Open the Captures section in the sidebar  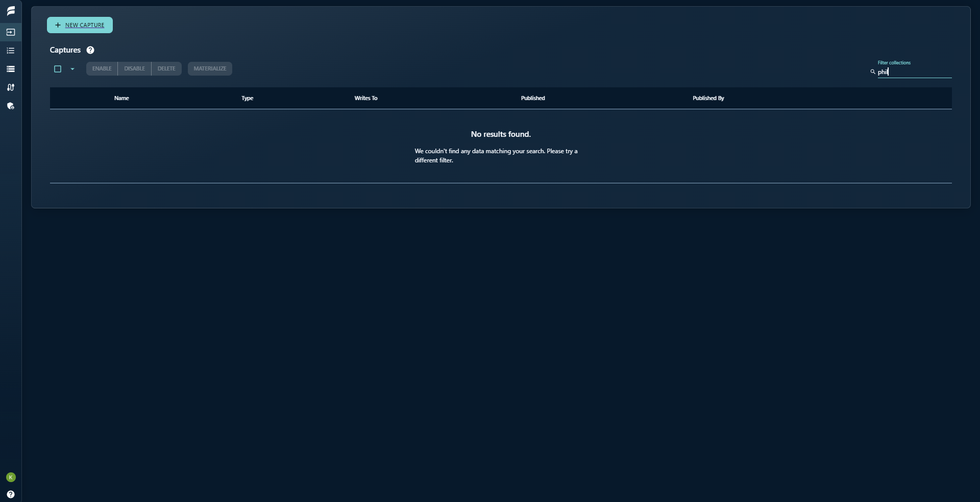(11, 32)
